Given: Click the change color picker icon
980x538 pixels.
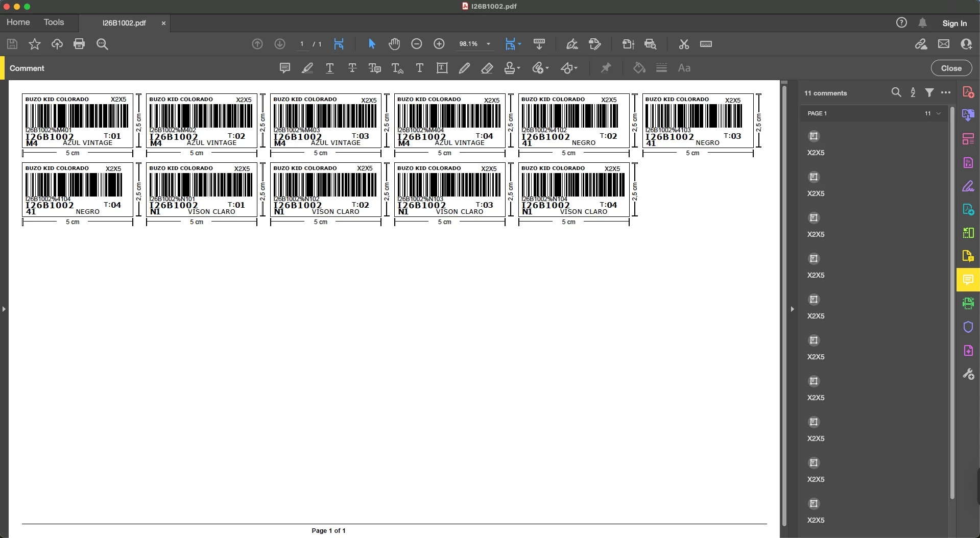Looking at the screenshot, I should (639, 68).
